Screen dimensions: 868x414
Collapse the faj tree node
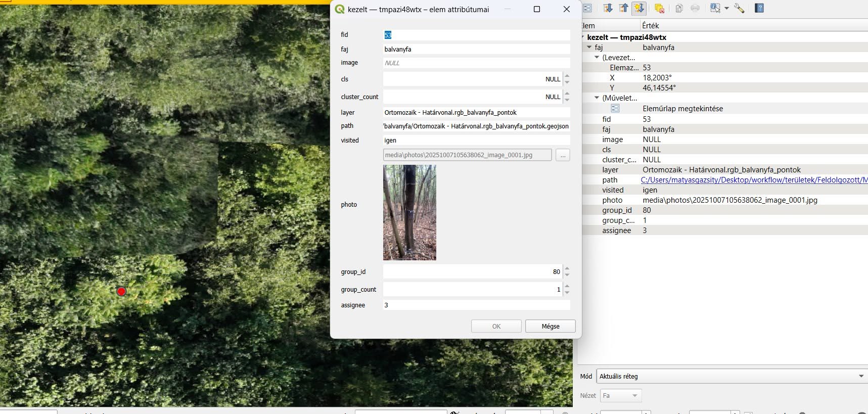click(x=589, y=47)
